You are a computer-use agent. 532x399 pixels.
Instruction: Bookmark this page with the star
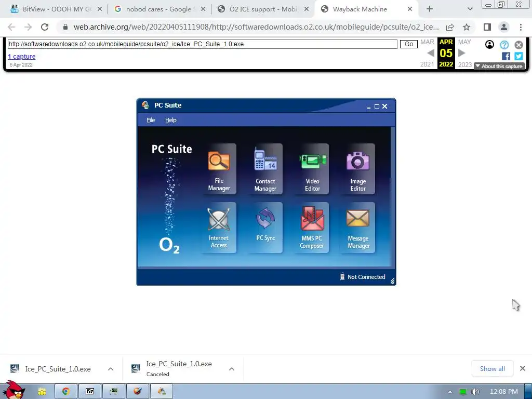click(x=467, y=27)
